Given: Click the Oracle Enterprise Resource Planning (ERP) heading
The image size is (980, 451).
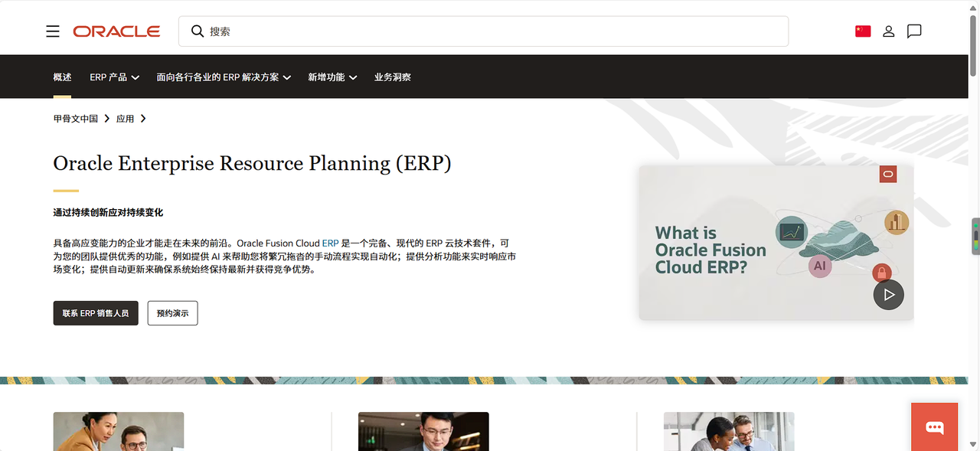Looking at the screenshot, I should (252, 163).
